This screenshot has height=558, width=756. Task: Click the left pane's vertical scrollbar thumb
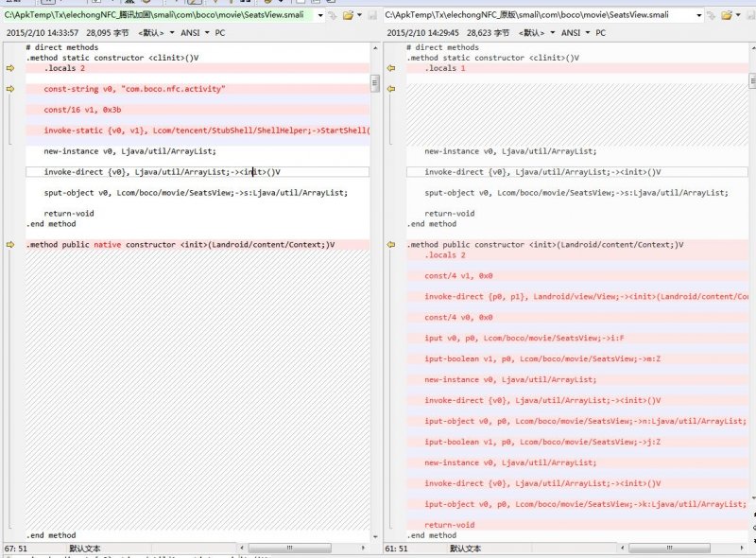[x=374, y=83]
